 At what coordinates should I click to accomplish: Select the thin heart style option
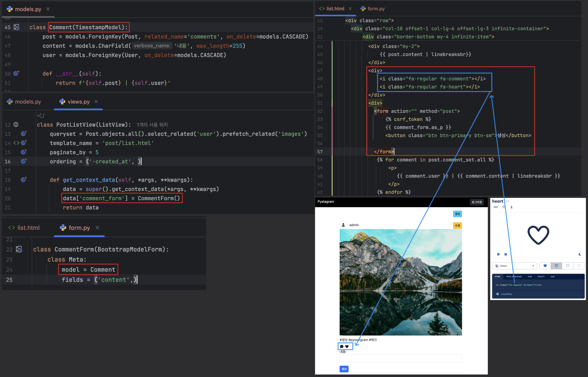(x=579, y=266)
